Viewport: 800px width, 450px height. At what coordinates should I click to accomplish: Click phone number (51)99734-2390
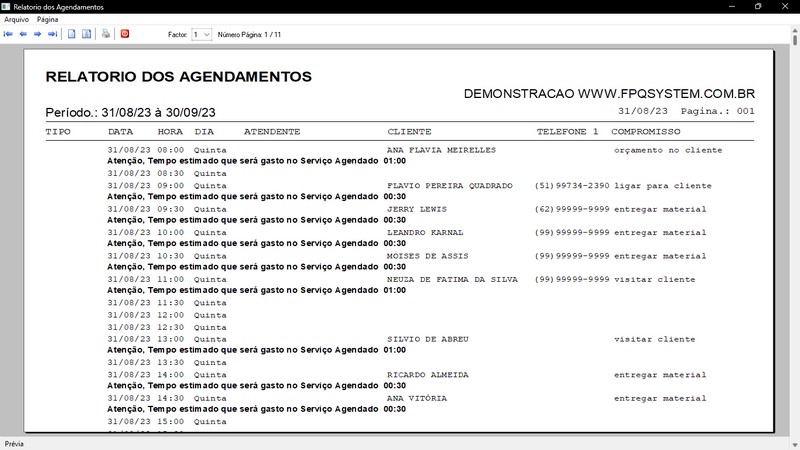[572, 186]
